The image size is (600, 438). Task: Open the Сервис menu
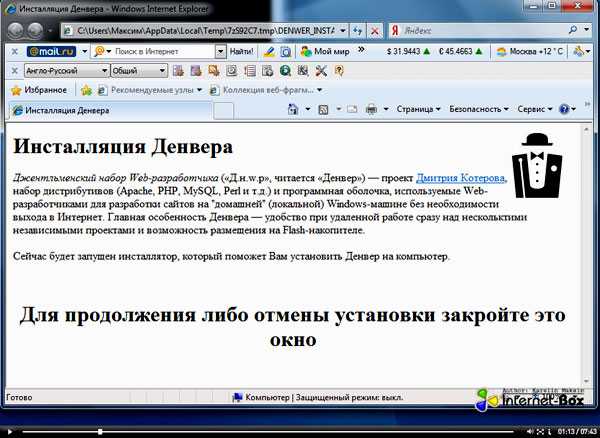[x=535, y=109]
